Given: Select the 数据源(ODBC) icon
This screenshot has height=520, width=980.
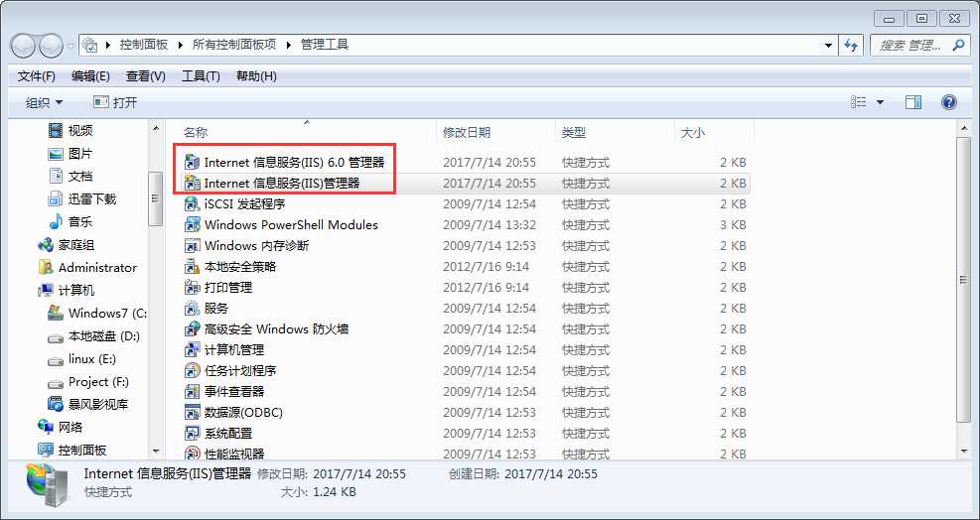Looking at the screenshot, I should click(192, 413).
